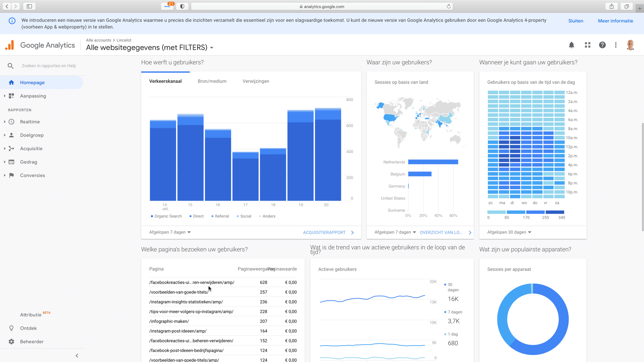This screenshot has width=644, height=362.
Task: Click the Netherlands sessions bar
Action: pyautogui.click(x=433, y=162)
